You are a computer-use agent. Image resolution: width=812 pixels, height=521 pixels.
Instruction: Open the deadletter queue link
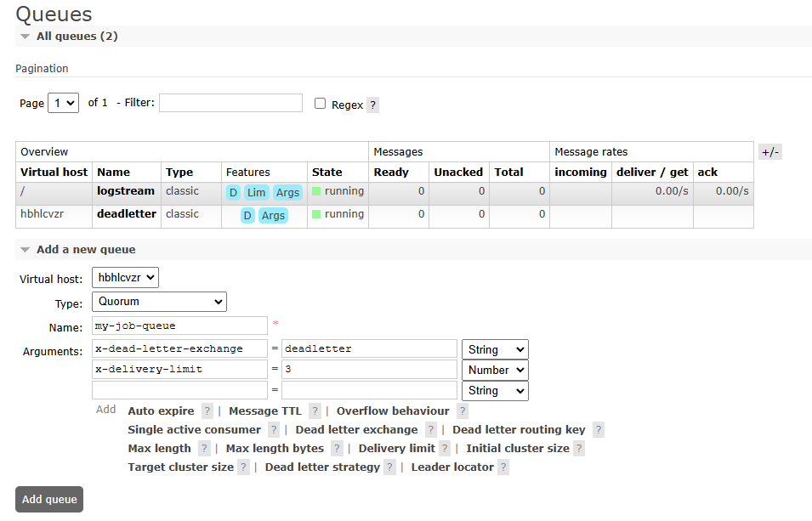[127, 214]
